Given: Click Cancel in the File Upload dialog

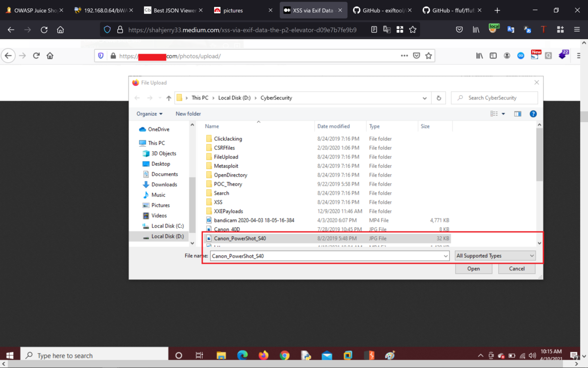Looking at the screenshot, I should click(516, 268).
